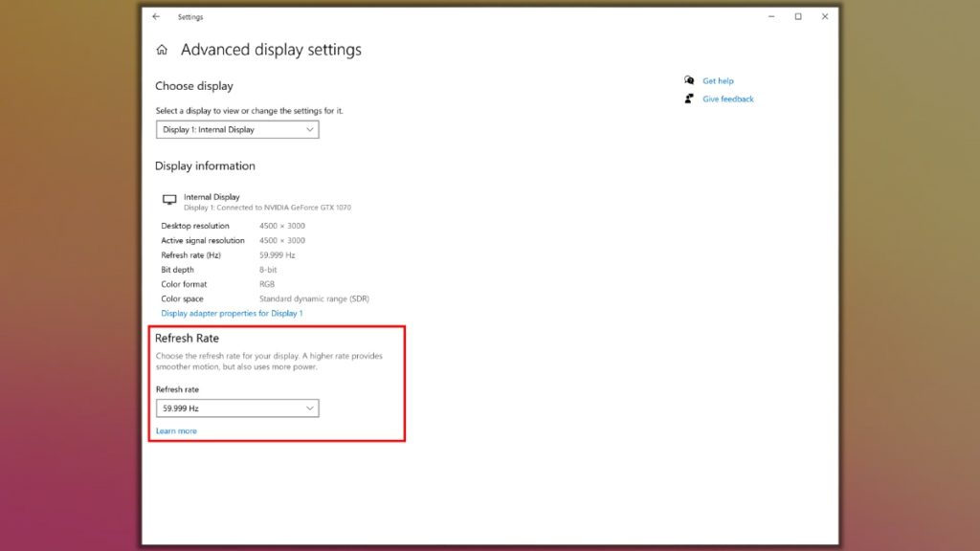
Task: Select the Give feedback link
Action: (728, 99)
